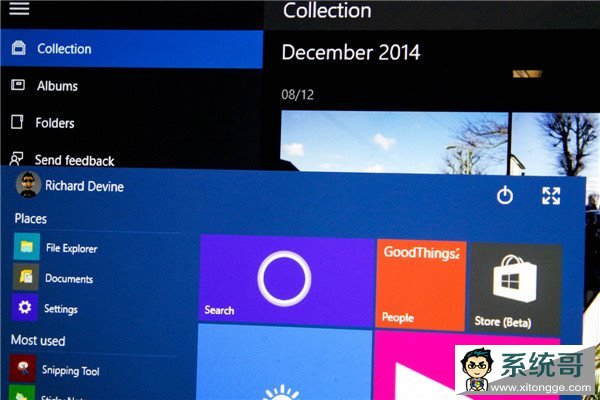The width and height of the screenshot is (600, 400).
Task: Open the hamburger menu in Photos app
Action: (x=19, y=8)
